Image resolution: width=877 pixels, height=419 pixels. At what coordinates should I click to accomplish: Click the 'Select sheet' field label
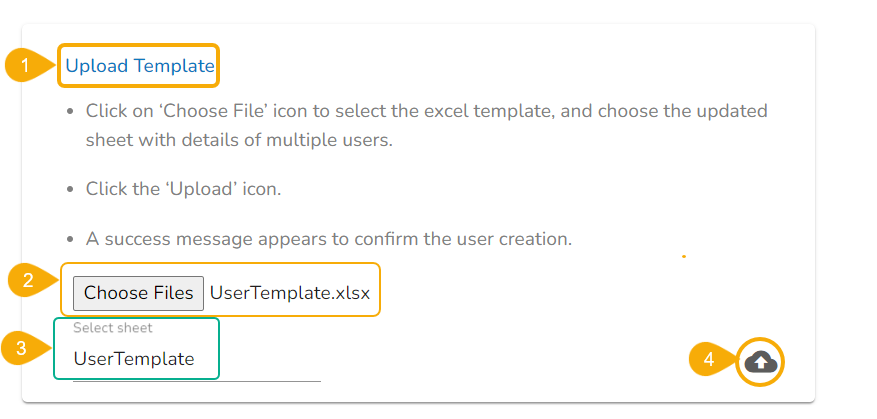113,327
